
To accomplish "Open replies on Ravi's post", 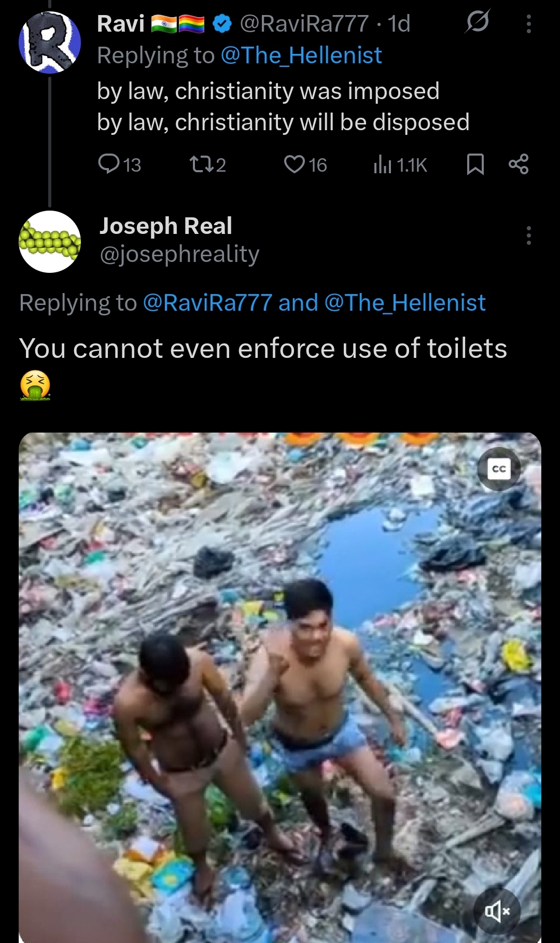I will (x=119, y=165).
